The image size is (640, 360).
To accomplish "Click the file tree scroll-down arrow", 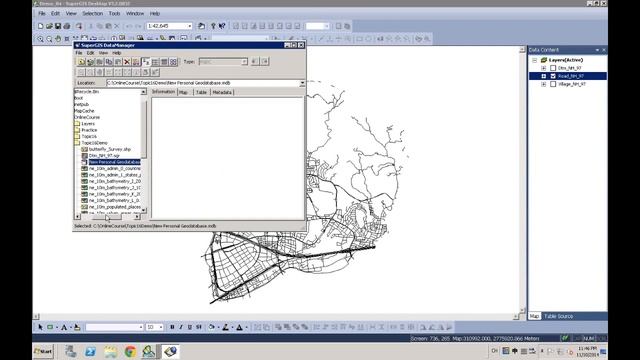I will point(144,210).
